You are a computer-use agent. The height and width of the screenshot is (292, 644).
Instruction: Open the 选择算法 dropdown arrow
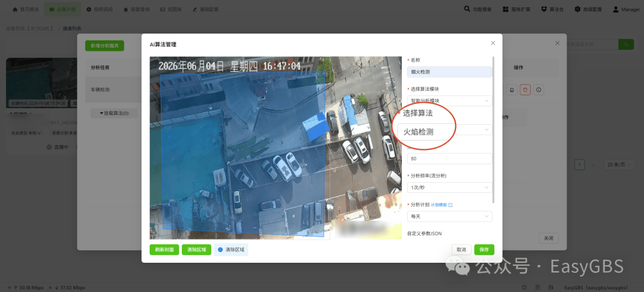point(487,130)
